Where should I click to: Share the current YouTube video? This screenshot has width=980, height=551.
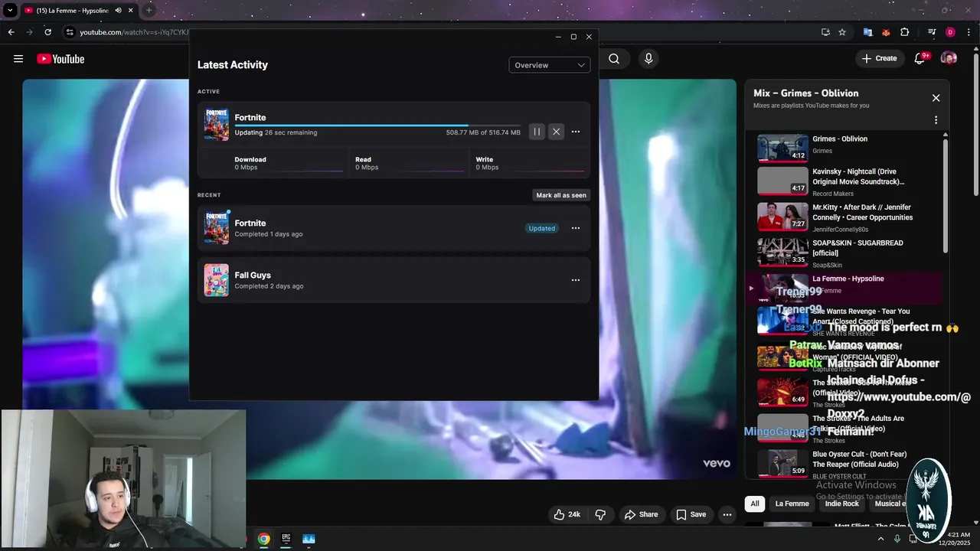(641, 514)
